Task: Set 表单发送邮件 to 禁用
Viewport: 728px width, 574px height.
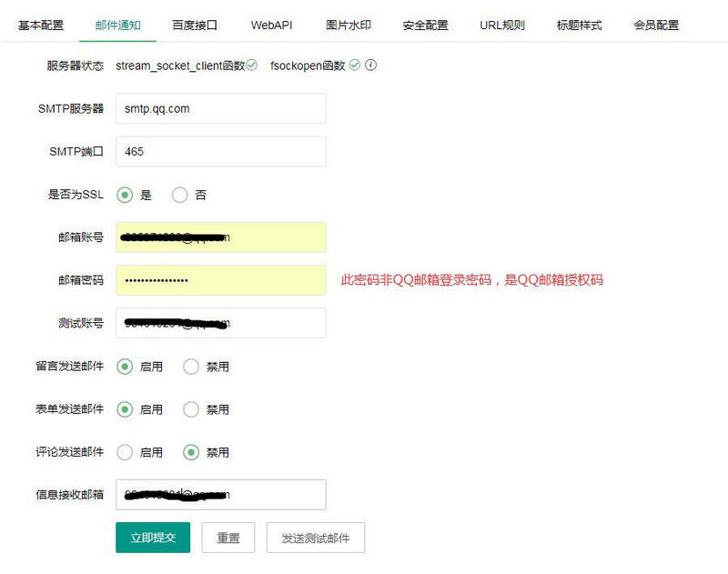Action: 191,409
